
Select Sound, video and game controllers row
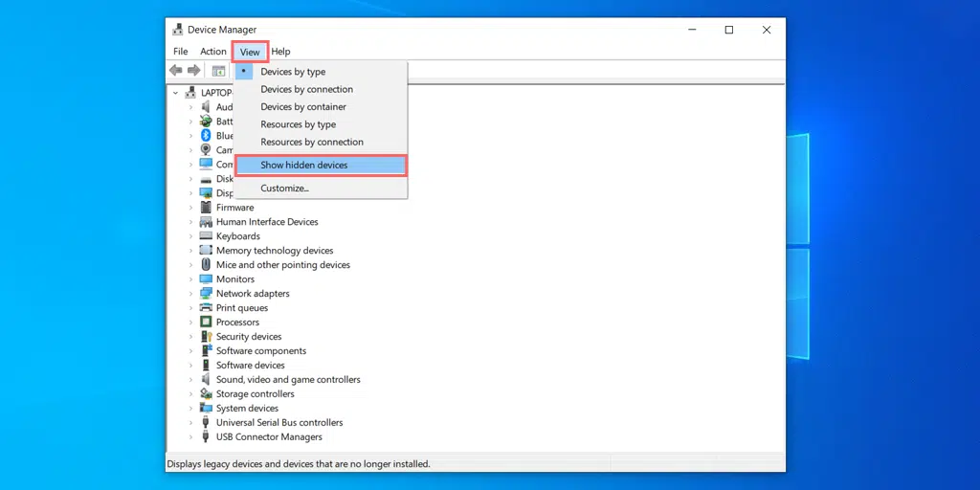(288, 379)
